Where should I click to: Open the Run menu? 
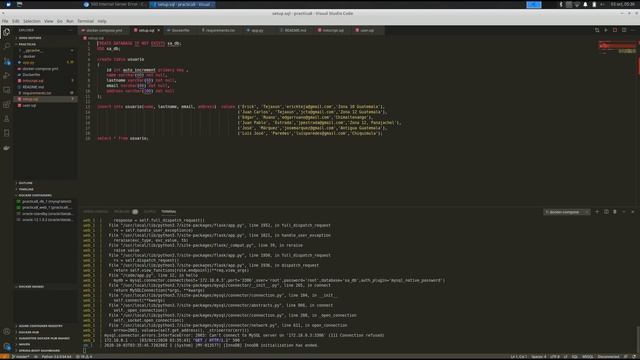pos(70,21)
